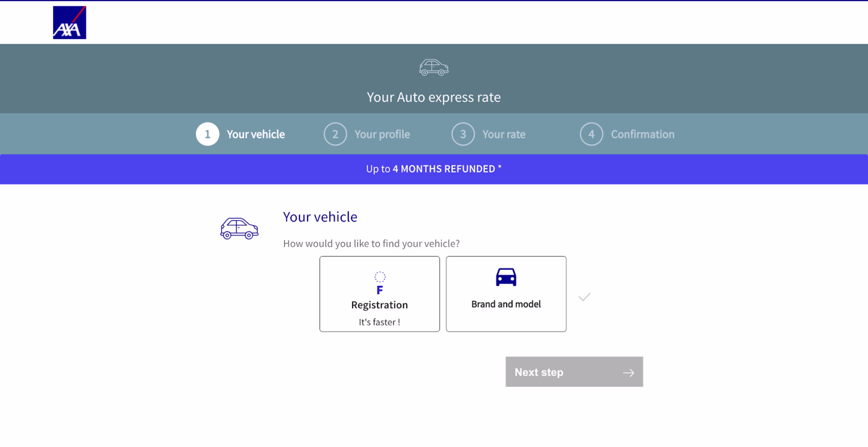
Task: Click the Your Auto express rate heading
Action: click(x=434, y=97)
